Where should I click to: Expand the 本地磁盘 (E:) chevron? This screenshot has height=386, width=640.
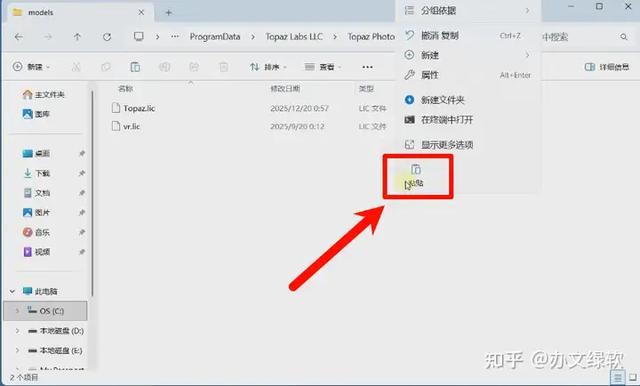point(17,351)
